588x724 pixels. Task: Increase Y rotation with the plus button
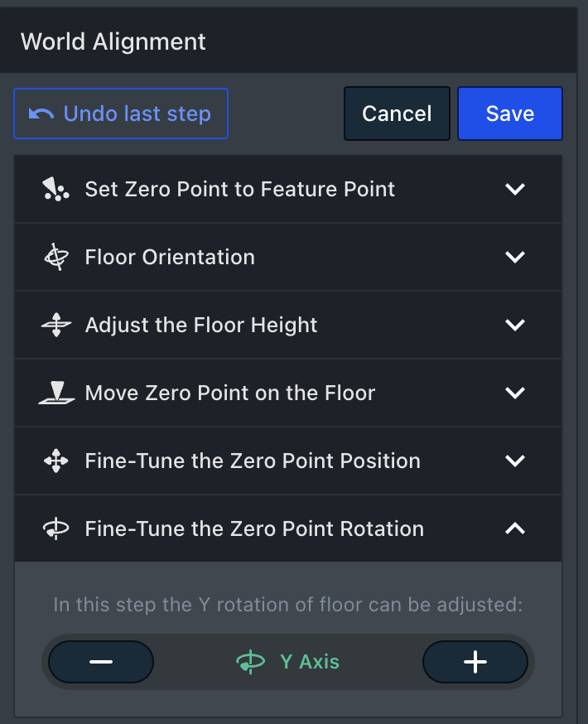click(x=475, y=662)
